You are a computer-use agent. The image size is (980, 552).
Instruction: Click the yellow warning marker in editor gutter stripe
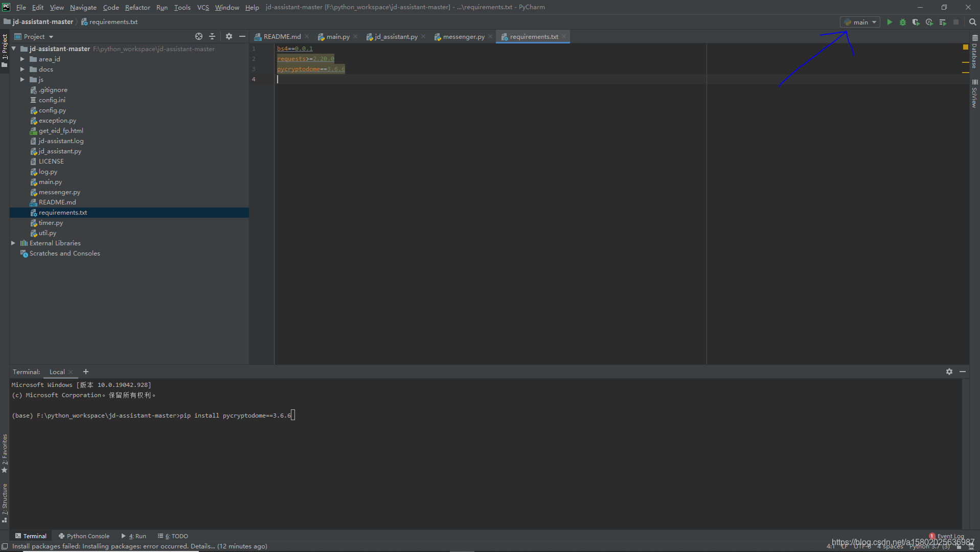click(x=965, y=47)
